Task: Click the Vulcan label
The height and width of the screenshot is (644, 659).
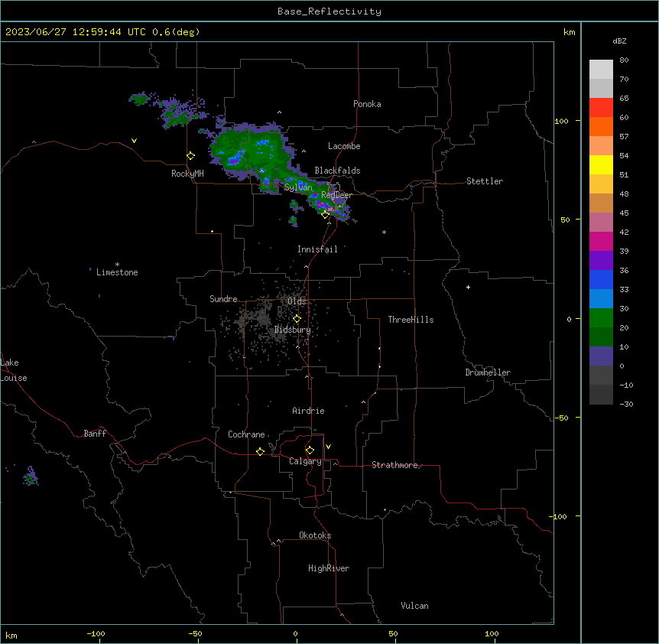Action: pyautogui.click(x=415, y=606)
